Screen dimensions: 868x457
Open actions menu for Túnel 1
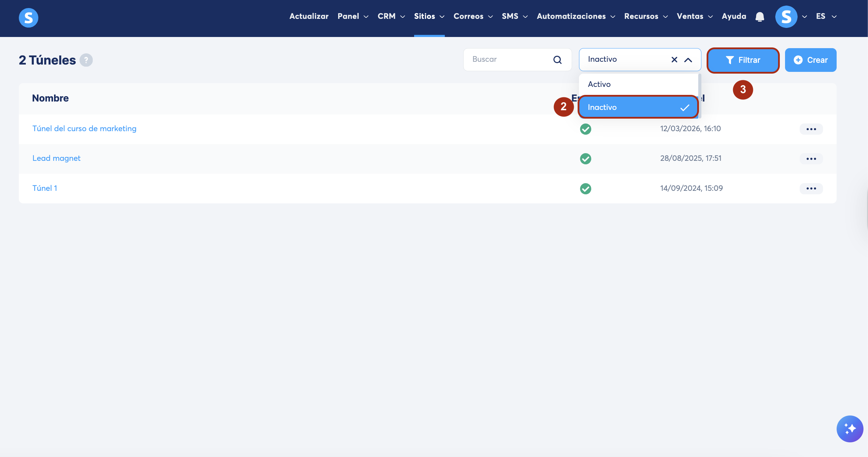(811, 188)
